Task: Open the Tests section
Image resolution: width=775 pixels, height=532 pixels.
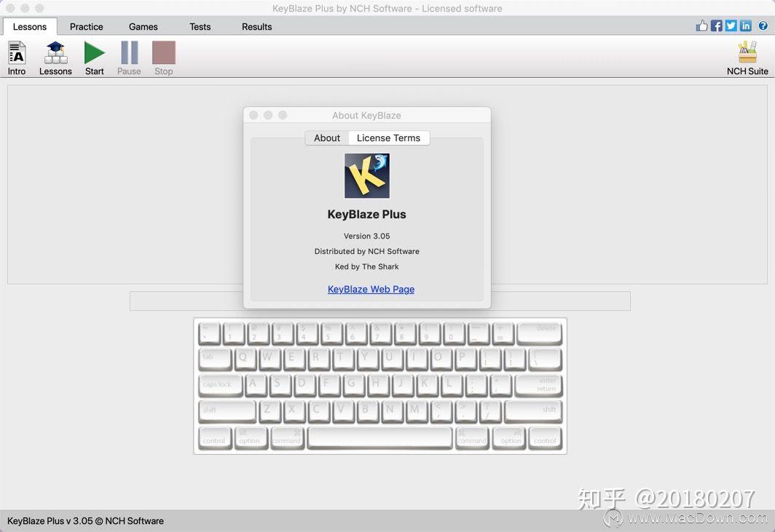Action: [x=200, y=26]
